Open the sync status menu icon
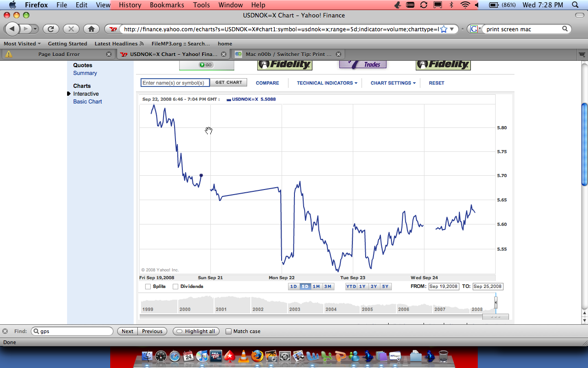The height and width of the screenshot is (368, 588). 424,5
